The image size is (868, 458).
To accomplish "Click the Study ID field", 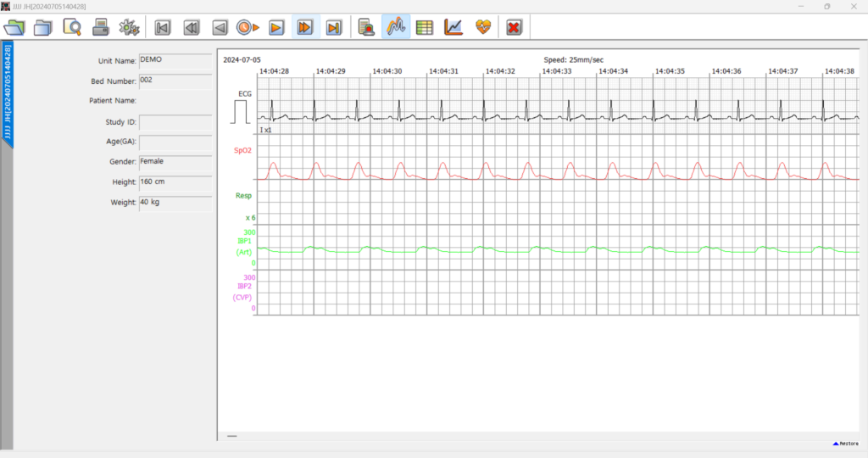I will click(x=175, y=122).
